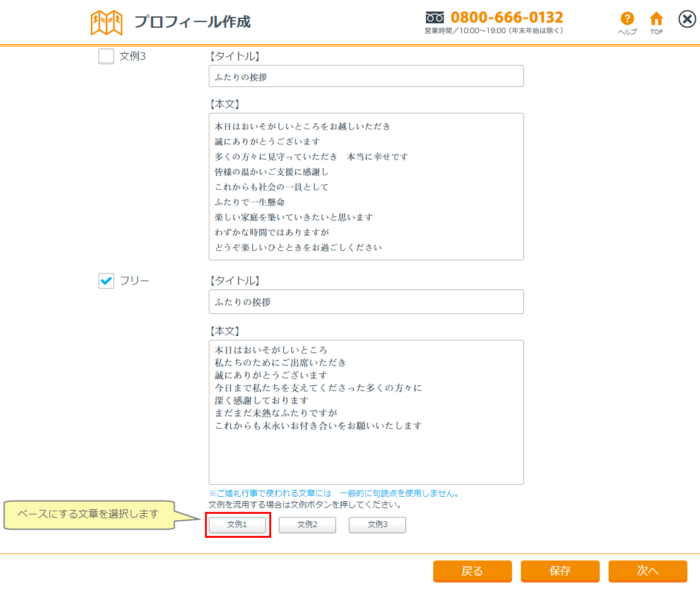Close the page with the circled X icon
Screen dimensions: 700x592
[x=687, y=20]
